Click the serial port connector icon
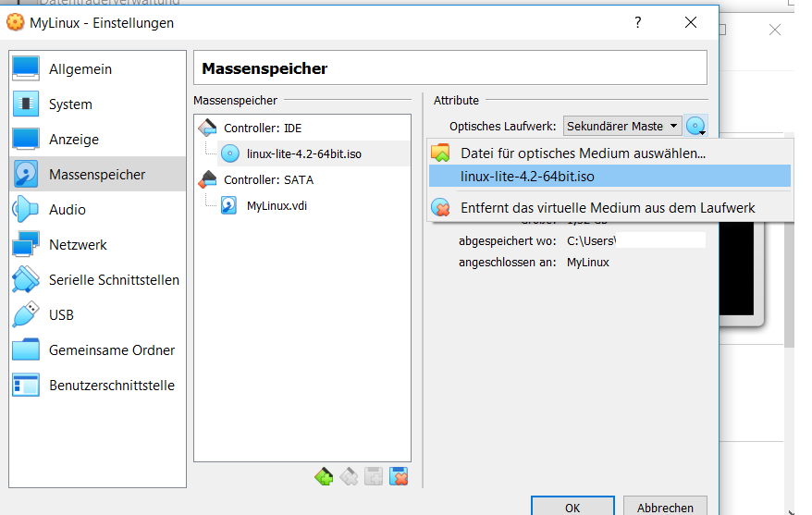Image resolution: width=812 pixels, height=515 pixels. (x=25, y=279)
